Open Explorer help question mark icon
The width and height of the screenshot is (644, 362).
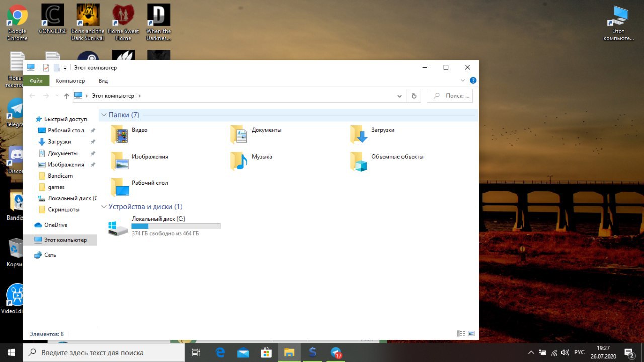[x=473, y=81]
